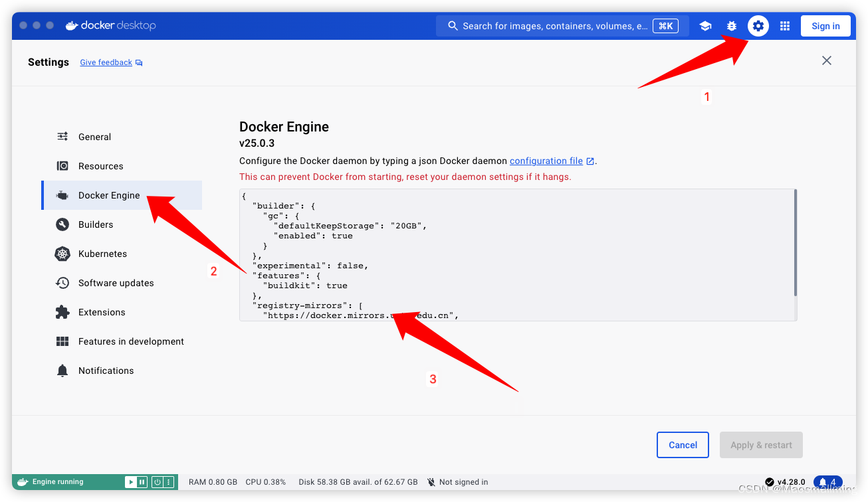Image resolution: width=868 pixels, height=502 pixels.
Task: Click the Extensions puzzle piece icon
Action: click(x=62, y=312)
